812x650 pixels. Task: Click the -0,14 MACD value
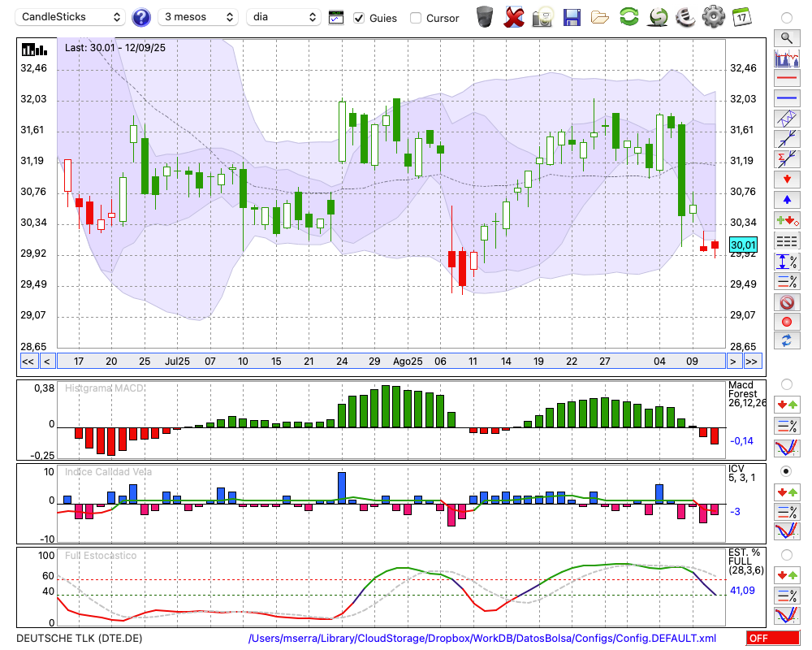point(741,441)
